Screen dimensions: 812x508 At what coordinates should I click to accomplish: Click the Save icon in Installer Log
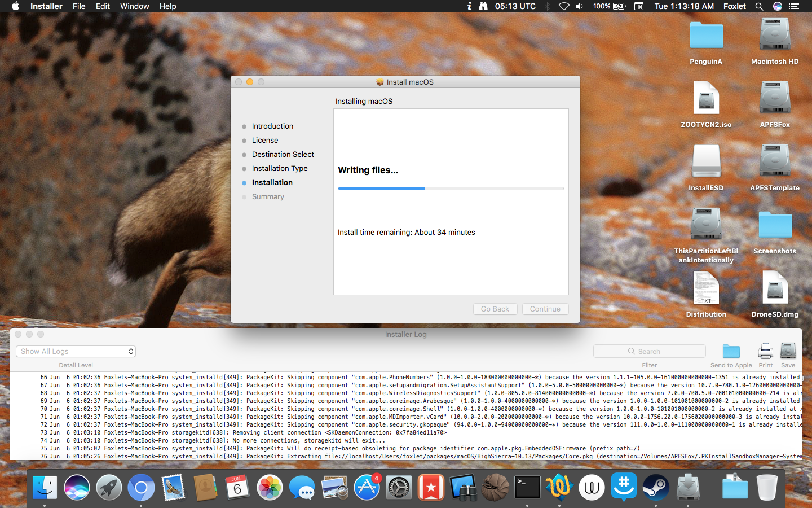point(788,351)
